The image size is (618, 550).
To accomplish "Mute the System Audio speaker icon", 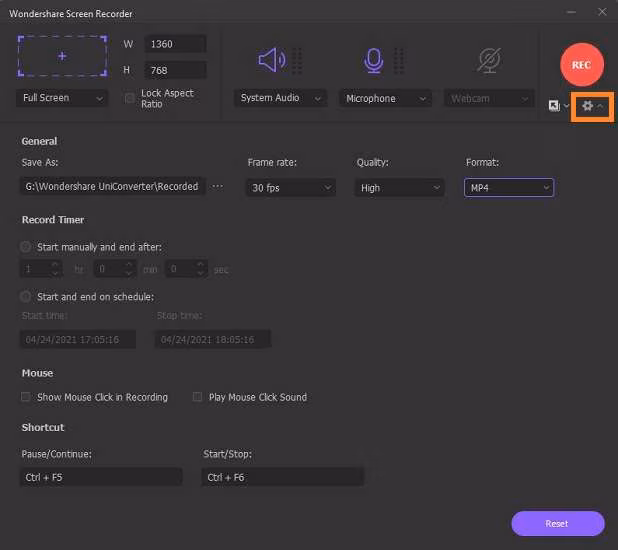I will click(272, 60).
